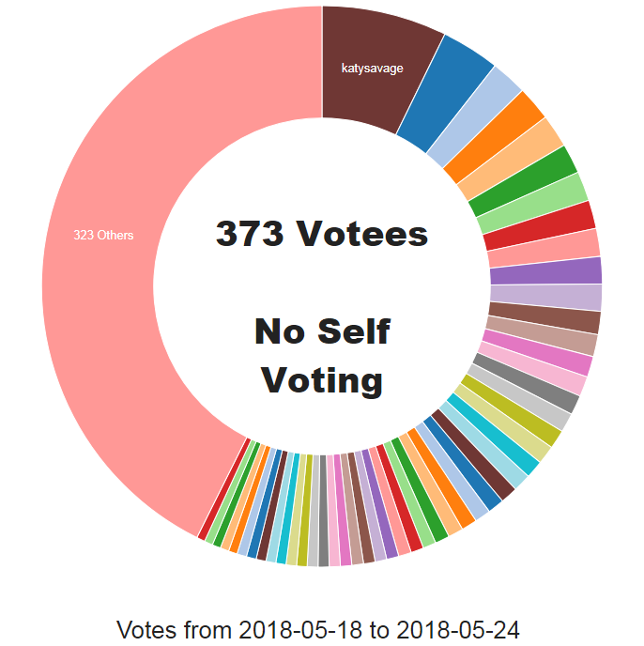Screen dimensions: 644x646
Task: Click the 373 Votees center heading
Action: pyautogui.click(x=322, y=234)
